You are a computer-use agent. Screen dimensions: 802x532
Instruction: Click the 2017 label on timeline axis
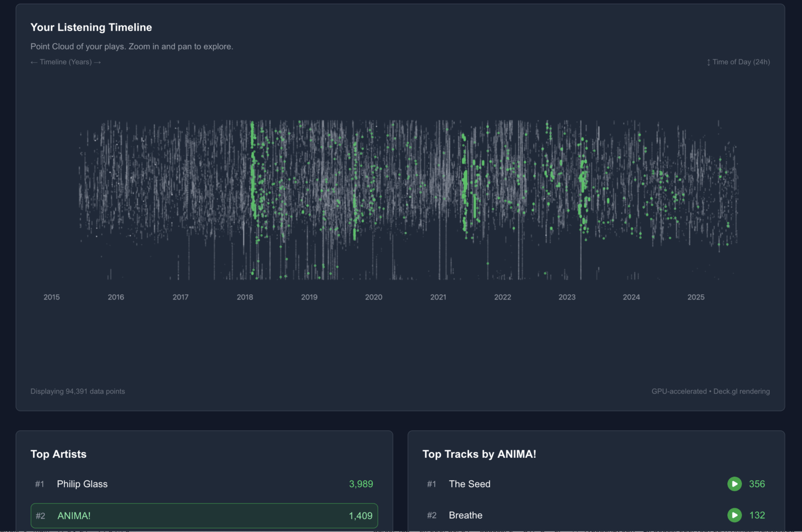[x=181, y=297]
